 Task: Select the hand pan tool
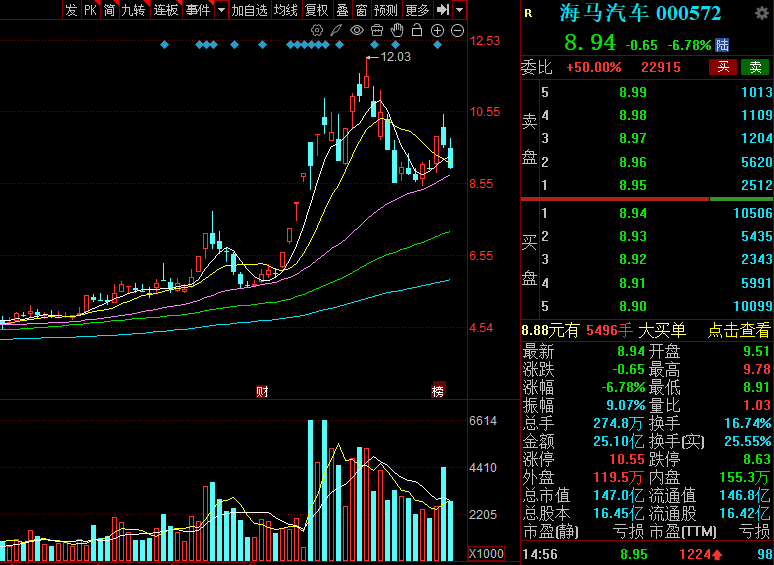(x=397, y=31)
